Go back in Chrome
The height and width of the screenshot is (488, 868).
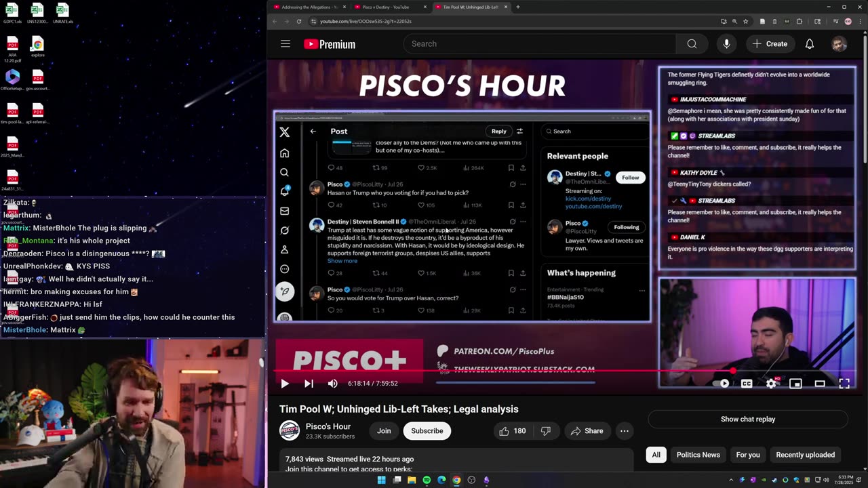(274, 21)
